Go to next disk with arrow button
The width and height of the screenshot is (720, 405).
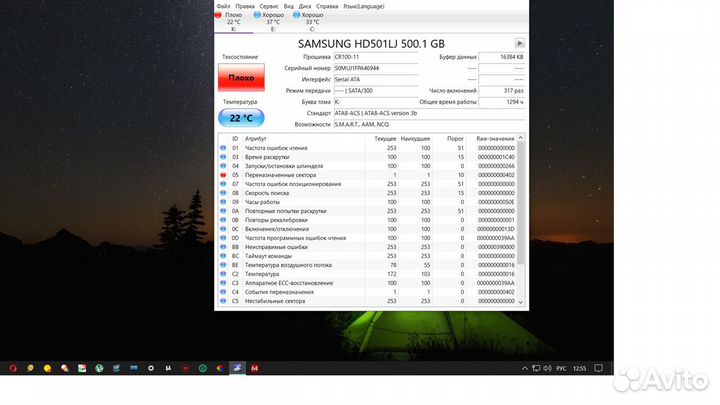click(519, 43)
